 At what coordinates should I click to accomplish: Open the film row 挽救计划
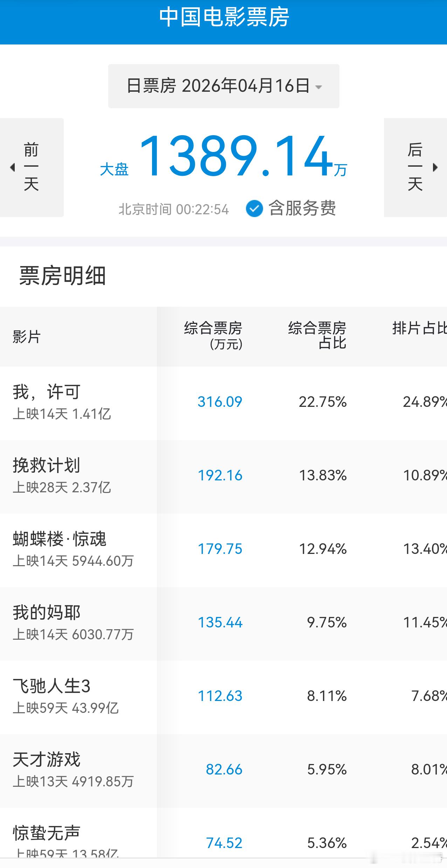[x=224, y=477]
